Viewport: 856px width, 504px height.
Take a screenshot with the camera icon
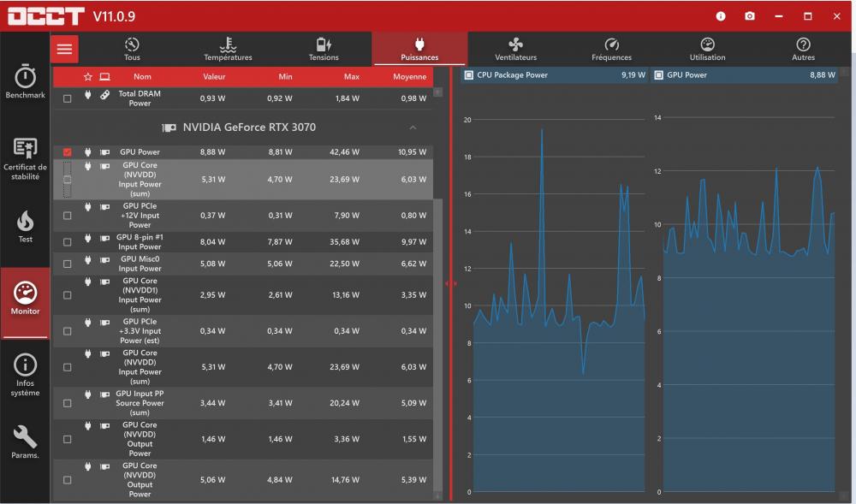750,16
